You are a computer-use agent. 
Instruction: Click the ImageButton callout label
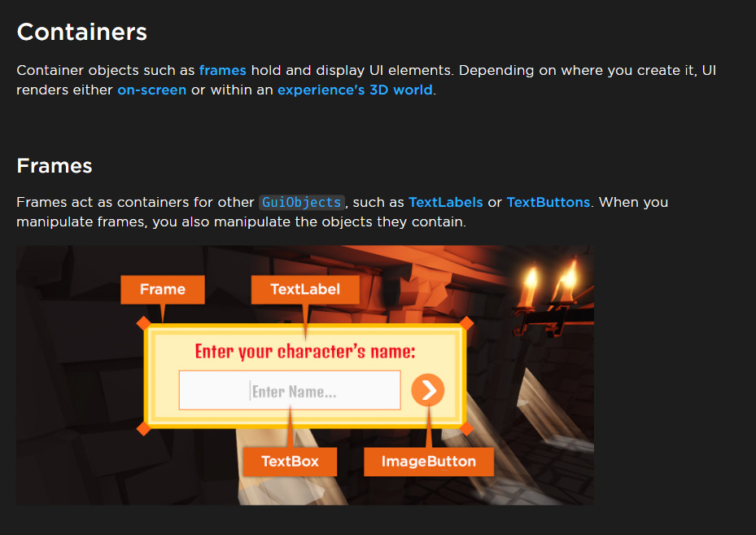[x=429, y=462]
